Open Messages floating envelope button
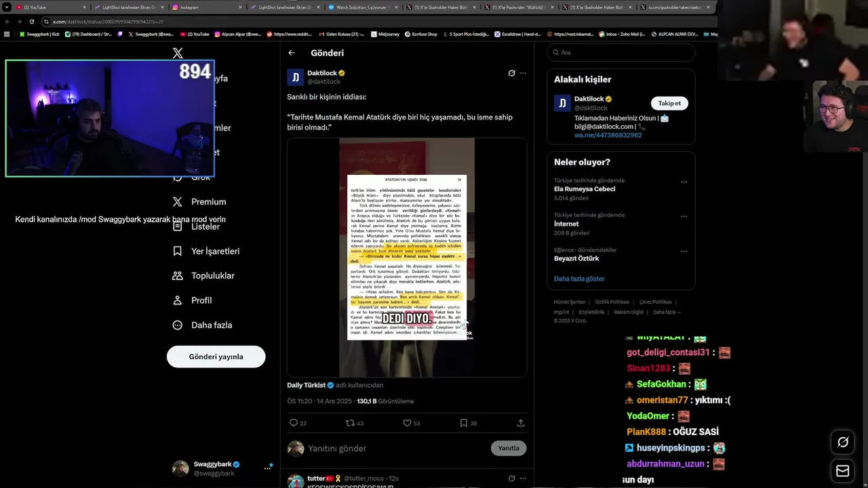 pos(843,471)
